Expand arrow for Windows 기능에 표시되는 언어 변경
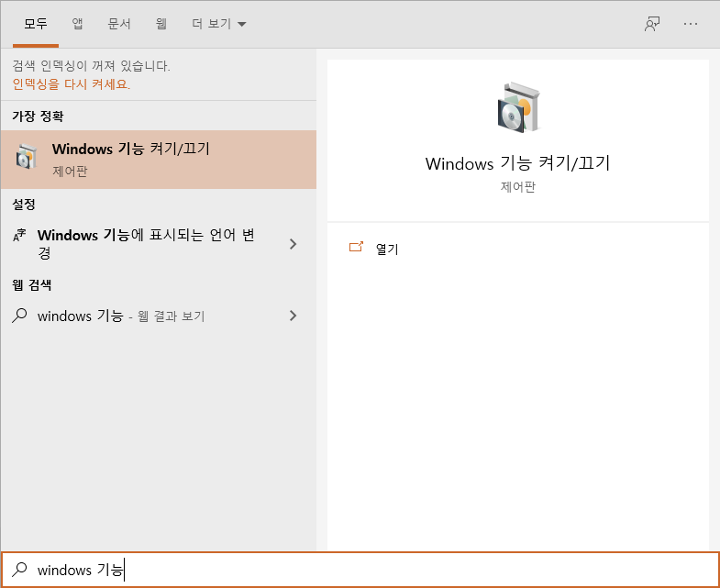This screenshot has height=588, width=720. (293, 244)
